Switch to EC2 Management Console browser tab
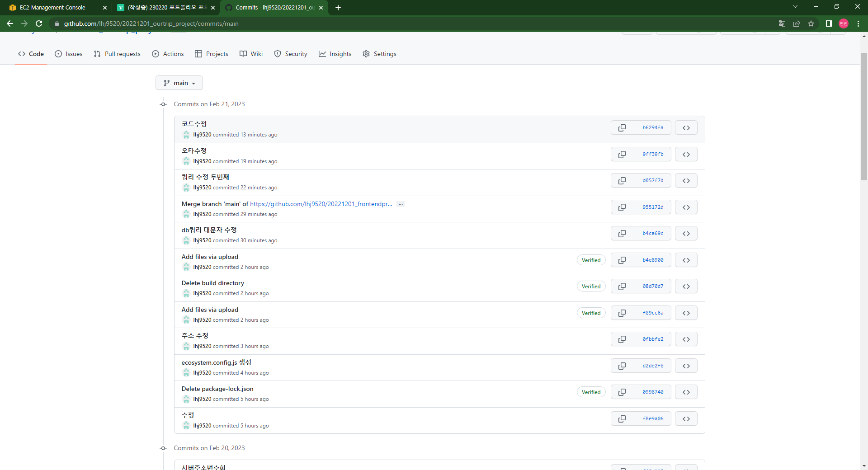The height and width of the screenshot is (470, 868). tap(53, 7)
